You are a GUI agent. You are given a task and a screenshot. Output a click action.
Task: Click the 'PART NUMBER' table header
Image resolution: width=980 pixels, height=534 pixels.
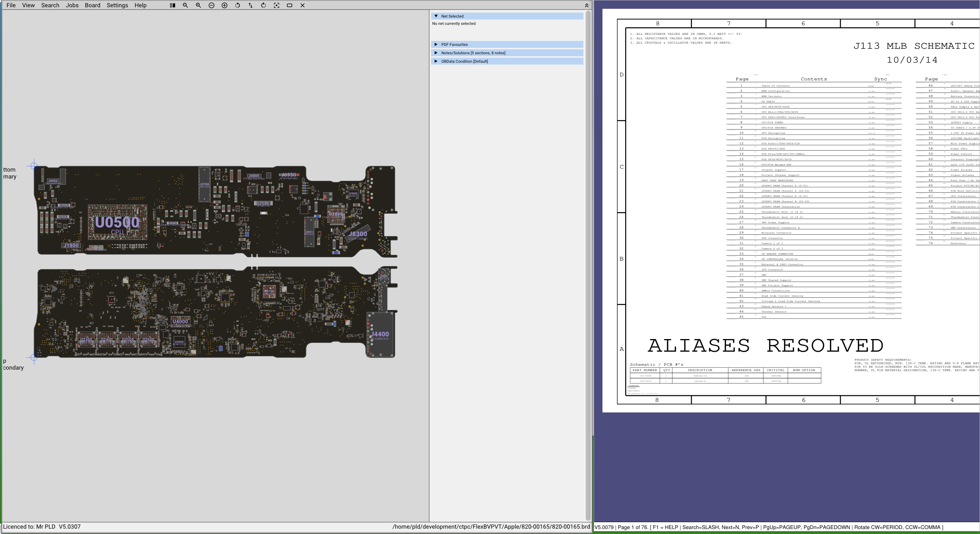click(645, 370)
